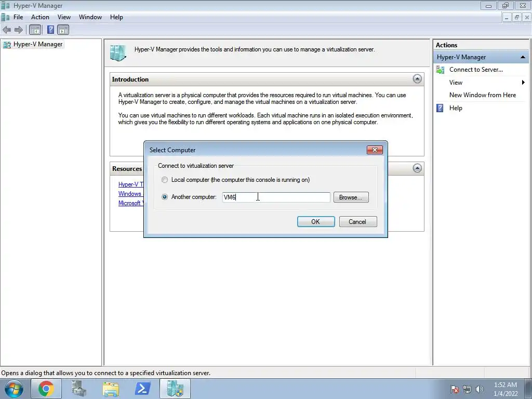Restore the inner MMC child window
Image resolution: width=532 pixels, height=399 pixels.
(x=517, y=17)
